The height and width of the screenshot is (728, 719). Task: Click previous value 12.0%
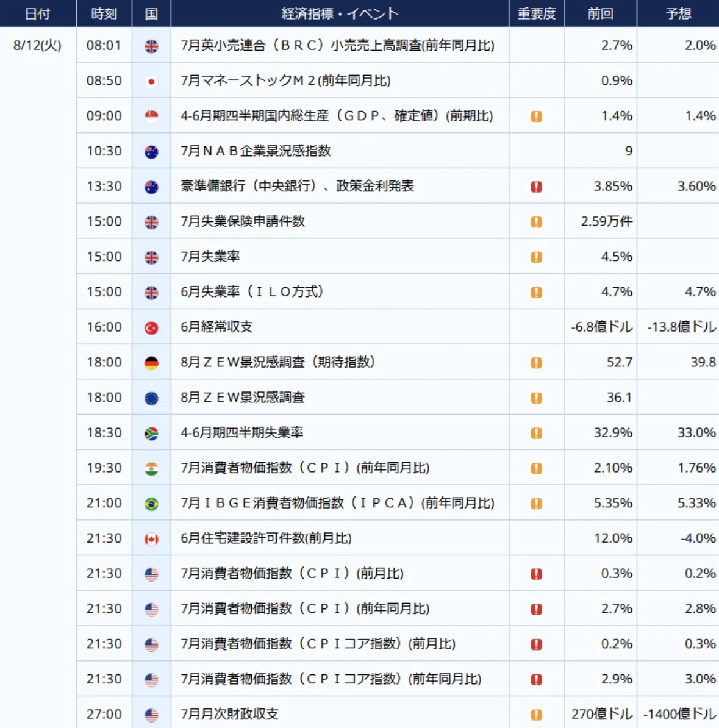point(613,538)
